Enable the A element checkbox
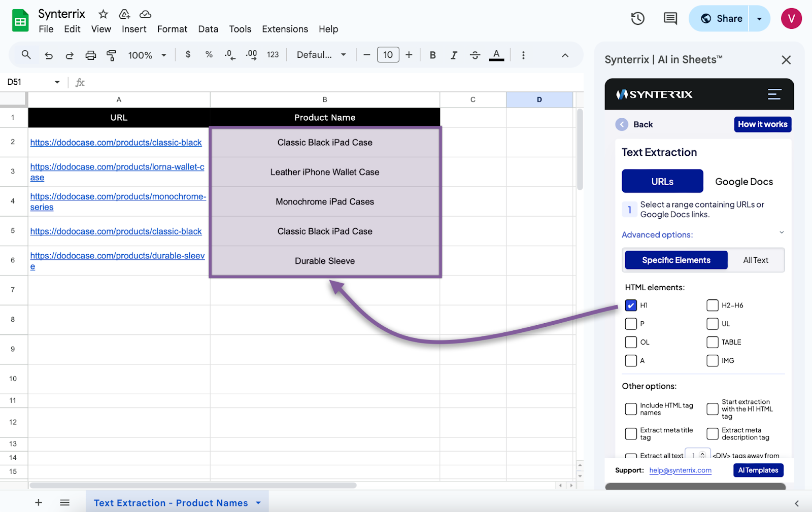The height and width of the screenshot is (512, 812). click(x=631, y=361)
